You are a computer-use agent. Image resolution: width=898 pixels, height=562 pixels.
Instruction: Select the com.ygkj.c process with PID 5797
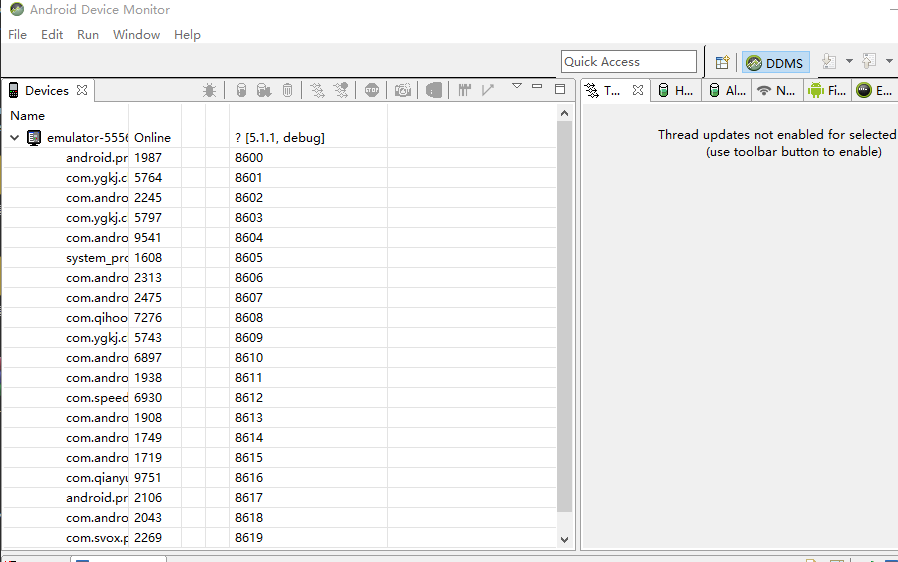(x=279, y=218)
